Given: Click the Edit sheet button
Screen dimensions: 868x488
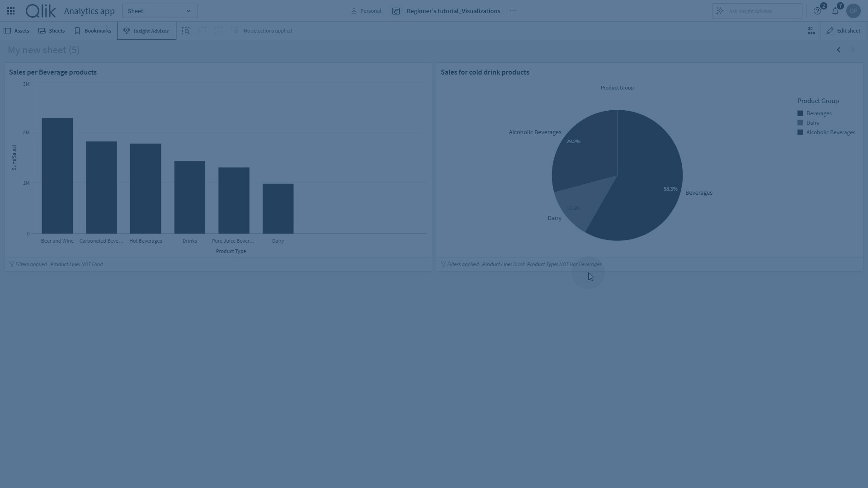Looking at the screenshot, I should [x=844, y=31].
